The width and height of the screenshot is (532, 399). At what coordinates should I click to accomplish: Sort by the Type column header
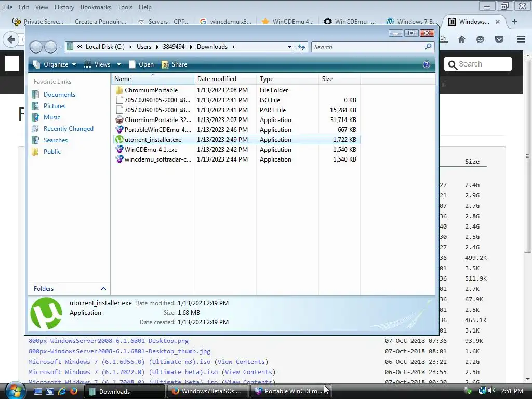[x=288, y=79]
